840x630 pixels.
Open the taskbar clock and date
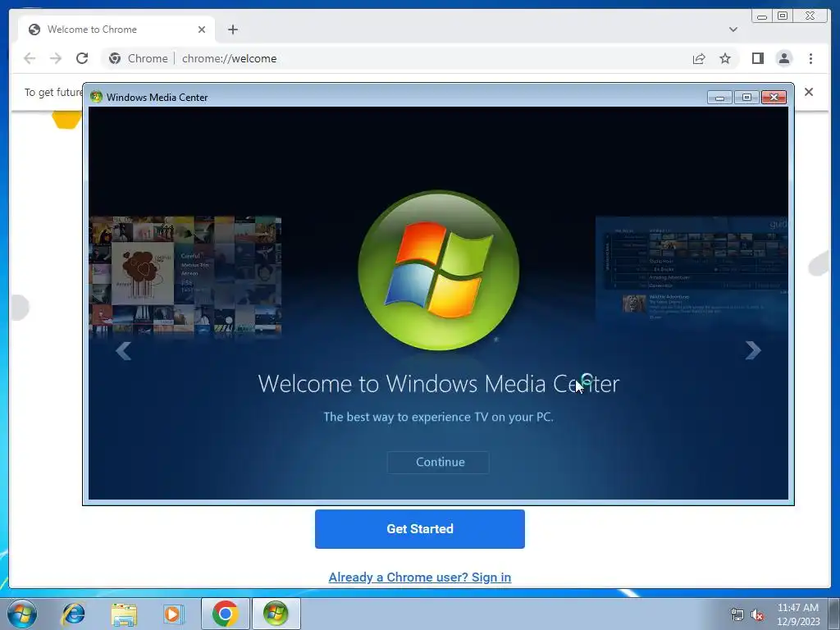coord(798,614)
